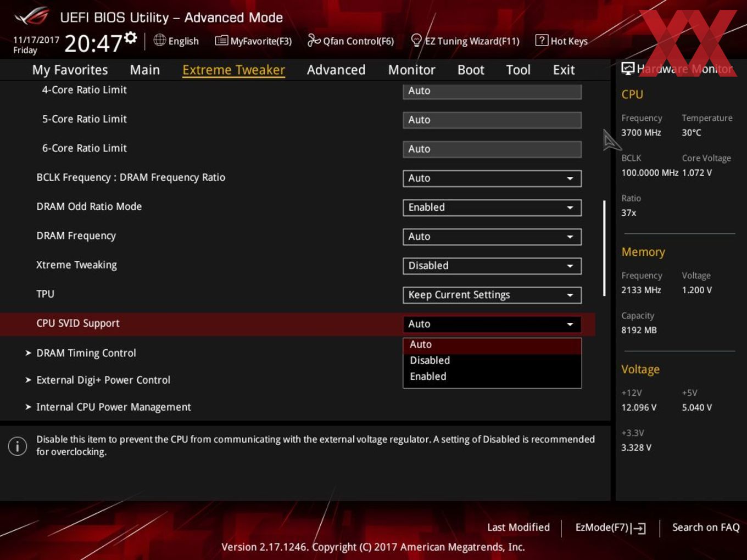Open the Tool tab
This screenshot has height=560, width=747.
[x=518, y=70]
